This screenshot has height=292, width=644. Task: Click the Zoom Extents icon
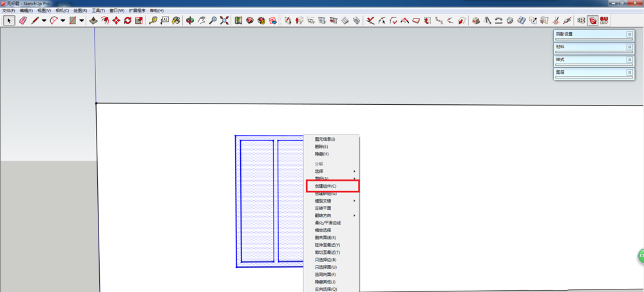tap(224, 21)
